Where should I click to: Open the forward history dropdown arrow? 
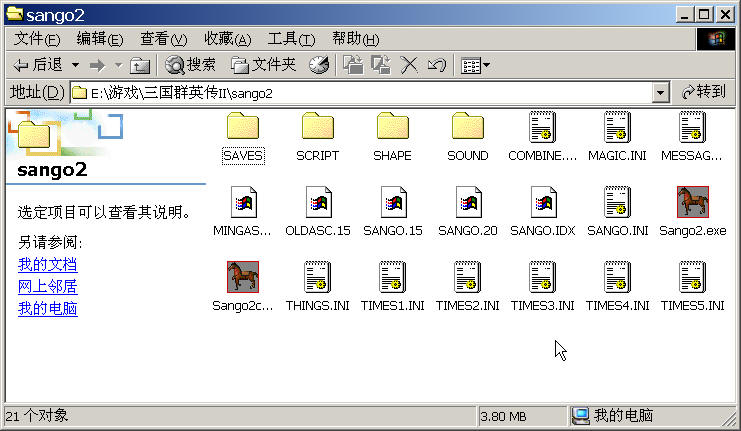118,65
